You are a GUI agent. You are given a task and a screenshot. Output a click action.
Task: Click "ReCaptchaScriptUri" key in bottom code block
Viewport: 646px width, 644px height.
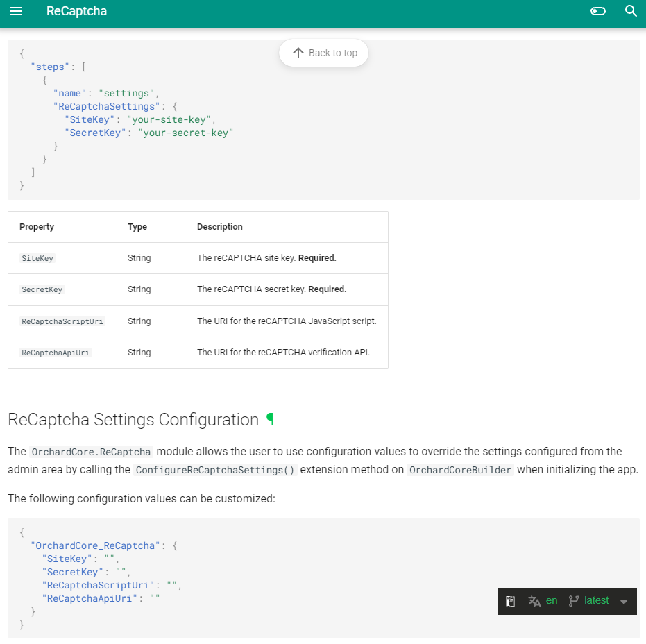pos(98,586)
